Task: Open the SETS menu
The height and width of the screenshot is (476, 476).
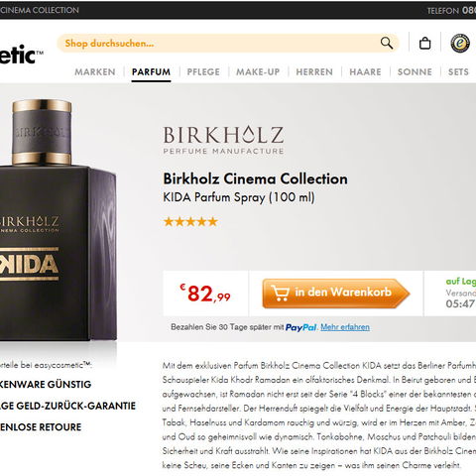Action: tap(458, 71)
